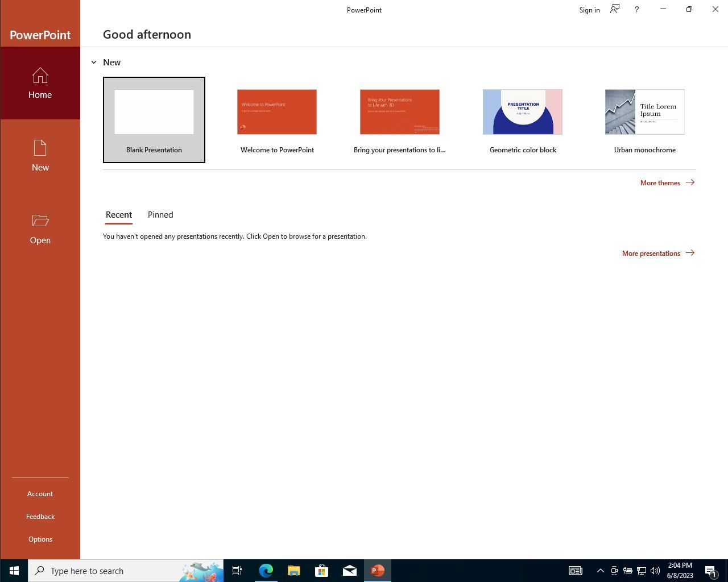Click the Open folder icon in sidebar
This screenshot has width=728, height=582.
point(40,221)
